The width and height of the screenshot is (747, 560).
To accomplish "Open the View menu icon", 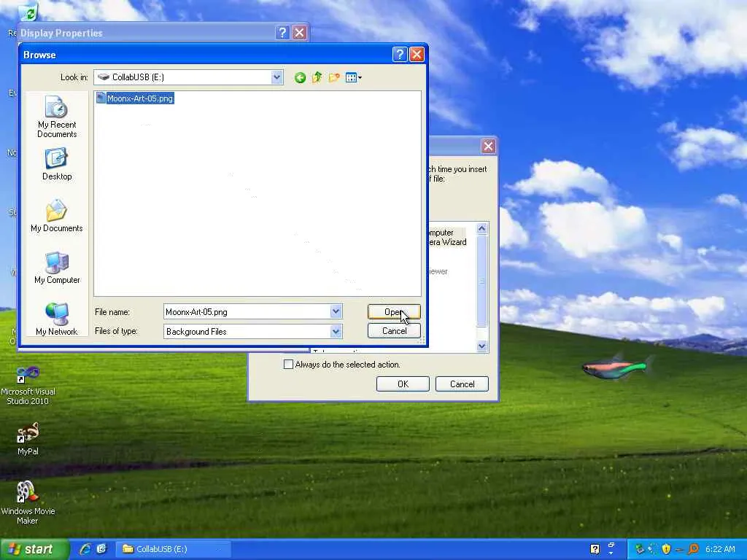I will pos(353,77).
